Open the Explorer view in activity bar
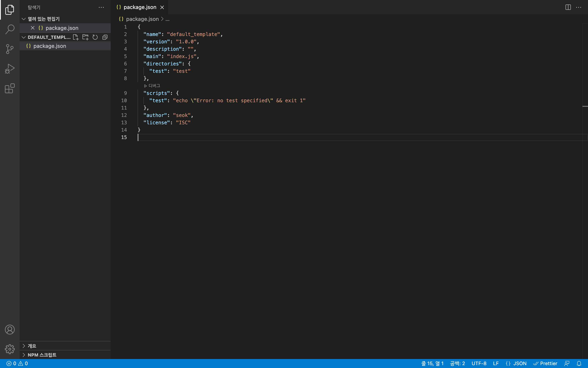588x368 pixels. tap(10, 10)
